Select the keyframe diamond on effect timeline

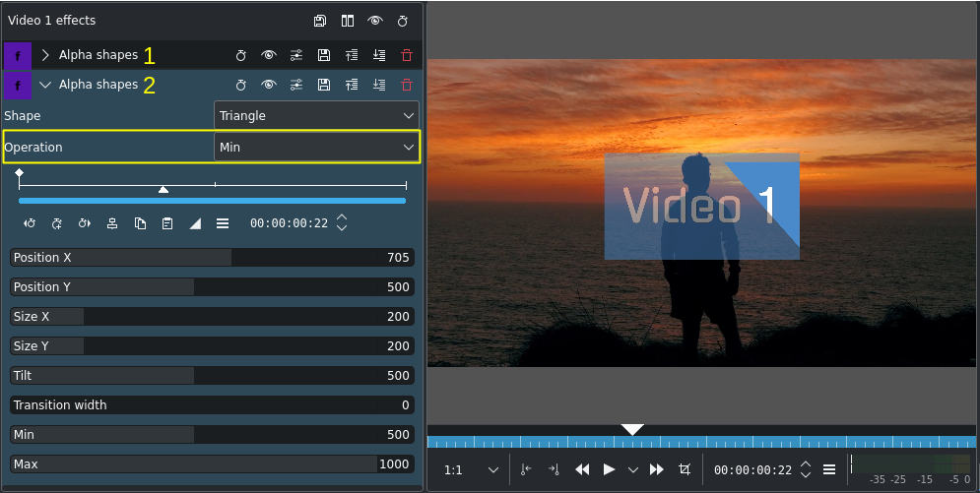click(20, 172)
